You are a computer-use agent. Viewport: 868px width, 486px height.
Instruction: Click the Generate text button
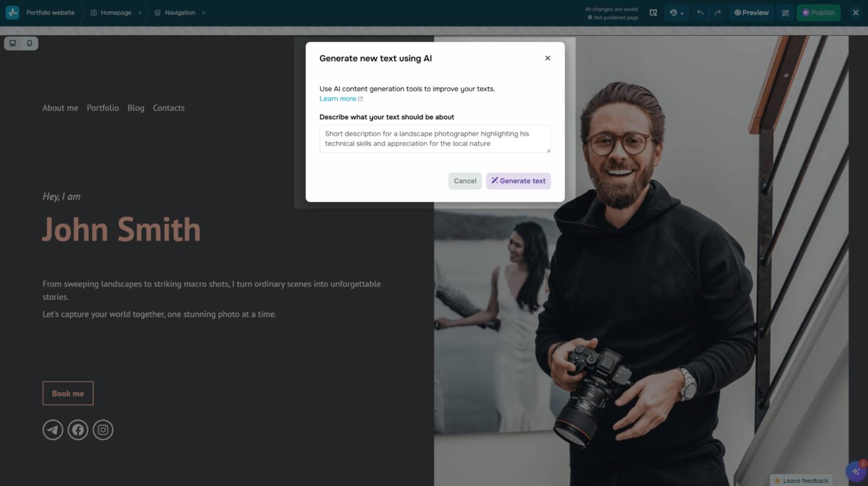tap(518, 181)
